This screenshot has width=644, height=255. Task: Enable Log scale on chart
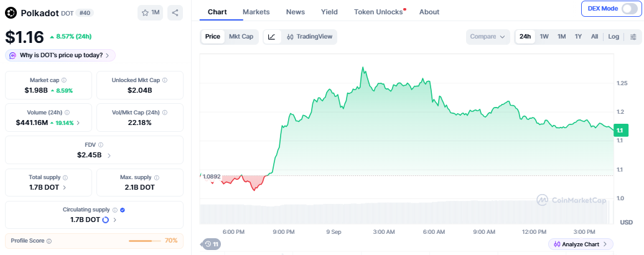[x=614, y=37]
